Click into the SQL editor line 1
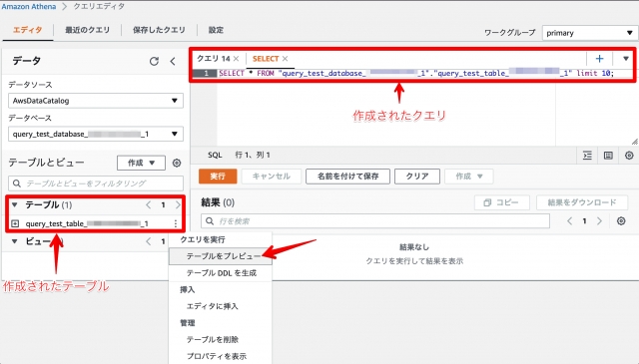Screen dimensions: 639x364 coord(415,73)
